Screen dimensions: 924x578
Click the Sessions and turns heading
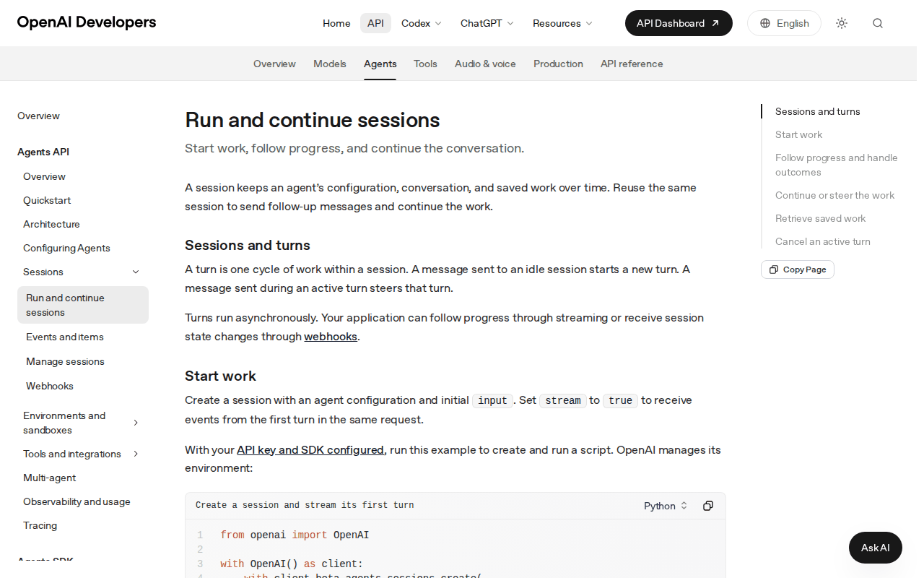tap(248, 245)
